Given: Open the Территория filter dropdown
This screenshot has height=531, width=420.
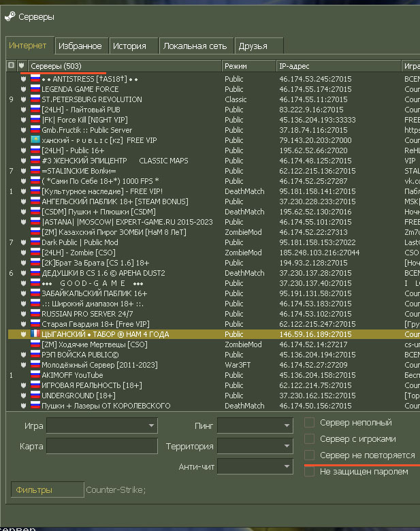Looking at the screenshot, I should (255, 446).
